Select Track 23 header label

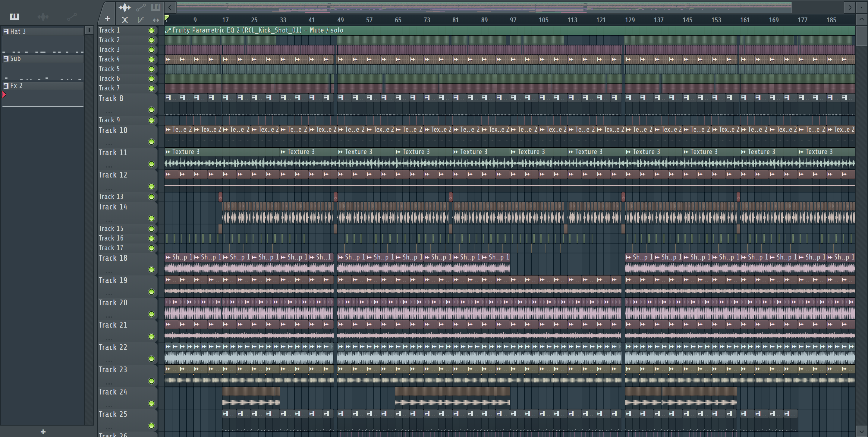coord(113,369)
